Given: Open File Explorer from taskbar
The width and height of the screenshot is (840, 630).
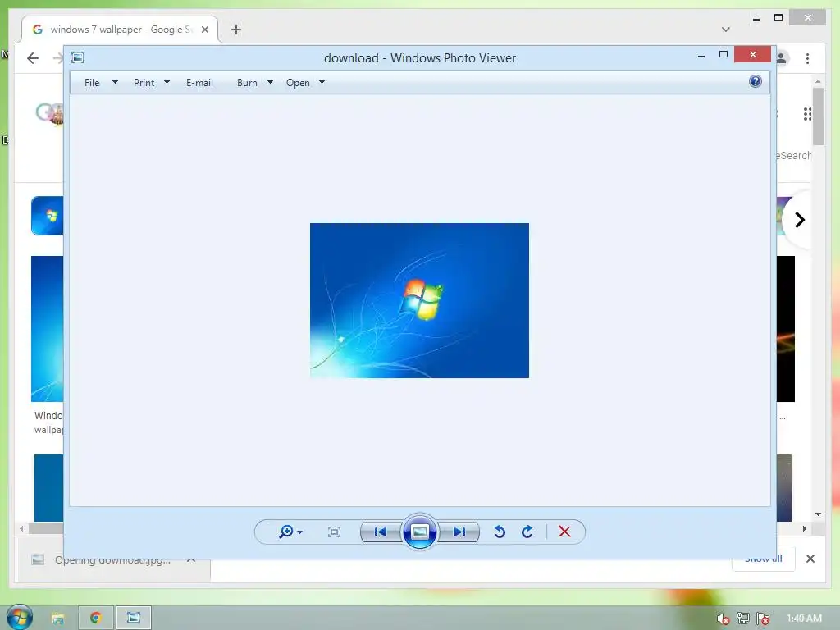Looking at the screenshot, I should coord(57,619).
